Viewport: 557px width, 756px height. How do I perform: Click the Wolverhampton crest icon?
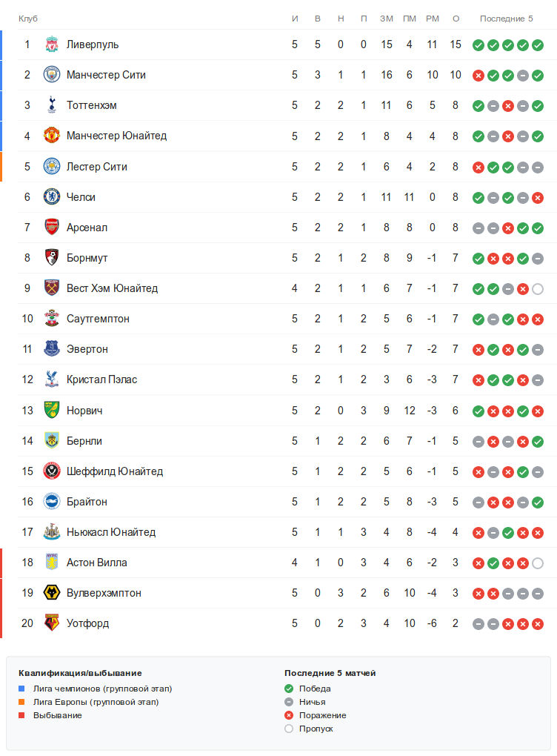51,593
